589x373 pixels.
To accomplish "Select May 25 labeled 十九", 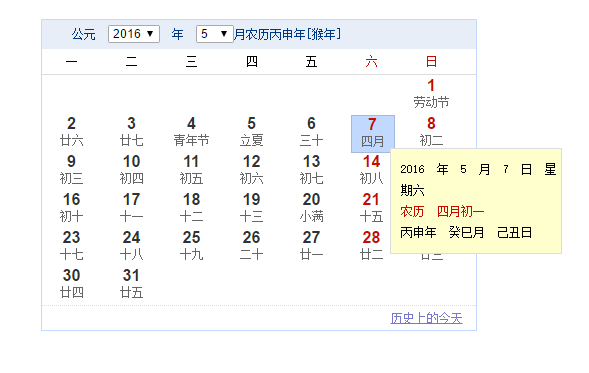I will click(x=192, y=246).
